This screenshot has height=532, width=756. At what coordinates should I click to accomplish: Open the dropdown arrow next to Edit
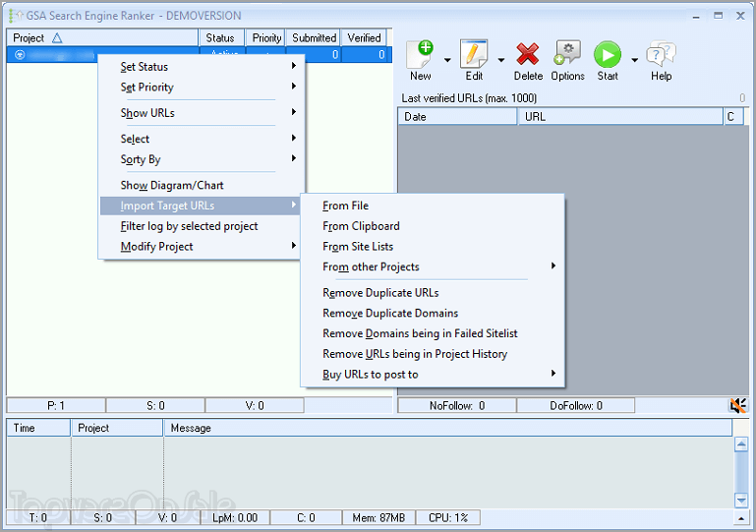[x=501, y=60]
